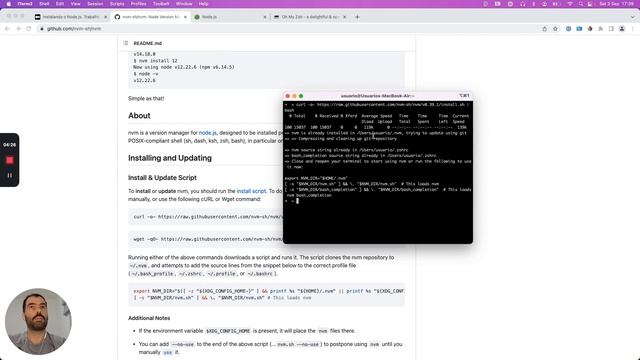The image size is (640, 360).
Task: Open the Session menu
Action: click(95, 4)
